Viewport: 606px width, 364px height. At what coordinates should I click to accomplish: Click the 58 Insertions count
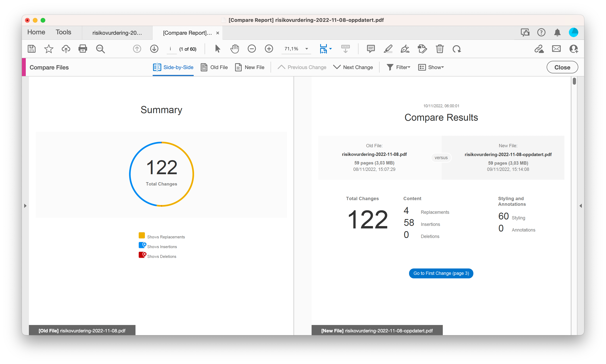(x=409, y=223)
